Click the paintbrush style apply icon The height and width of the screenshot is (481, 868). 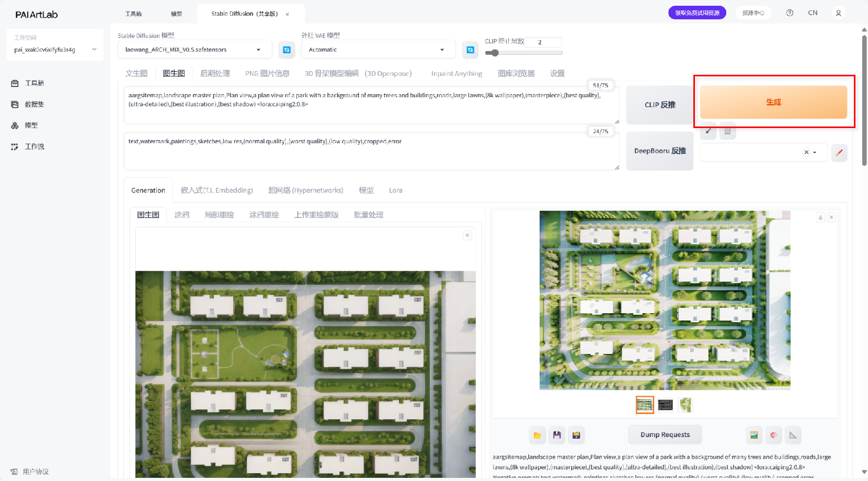pos(839,153)
